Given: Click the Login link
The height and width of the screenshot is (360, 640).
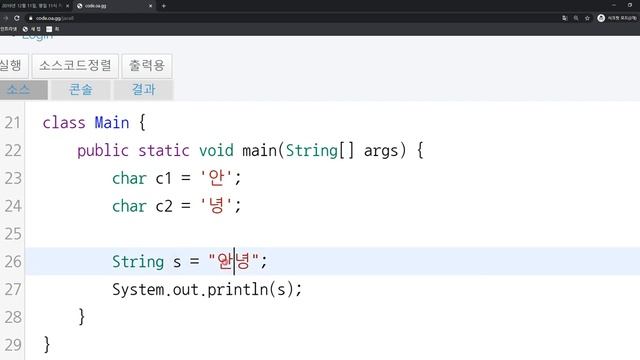Looking at the screenshot, I should click(x=37, y=36).
